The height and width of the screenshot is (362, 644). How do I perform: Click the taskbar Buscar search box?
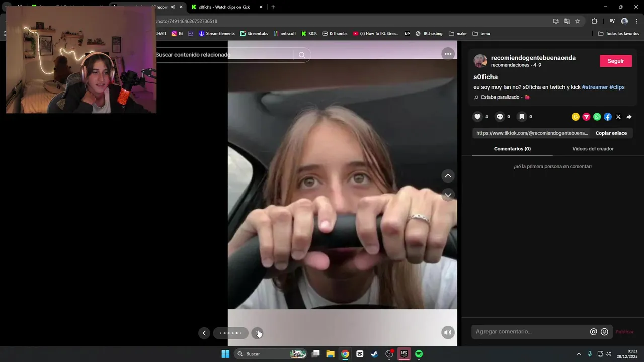[x=272, y=354]
